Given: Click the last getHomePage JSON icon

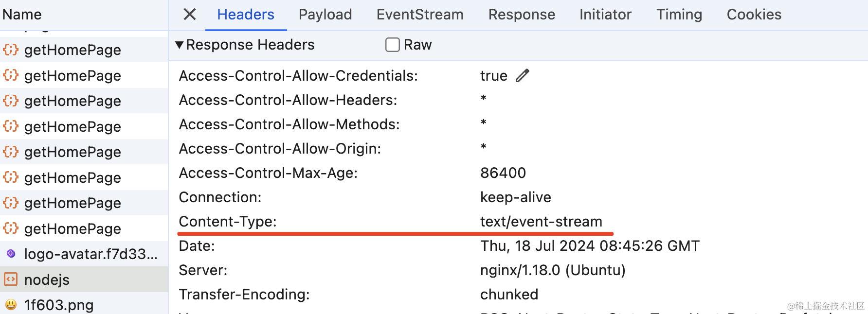Looking at the screenshot, I should 11,228.
